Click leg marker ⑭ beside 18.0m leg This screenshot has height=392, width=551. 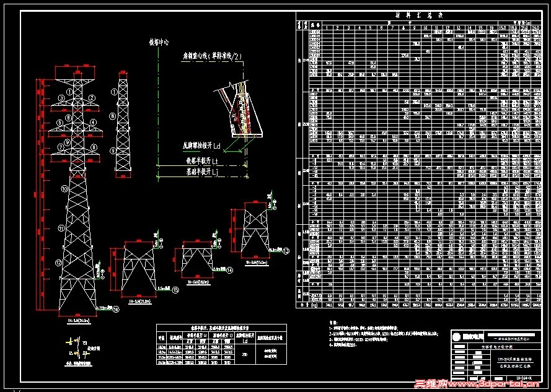click(230, 270)
